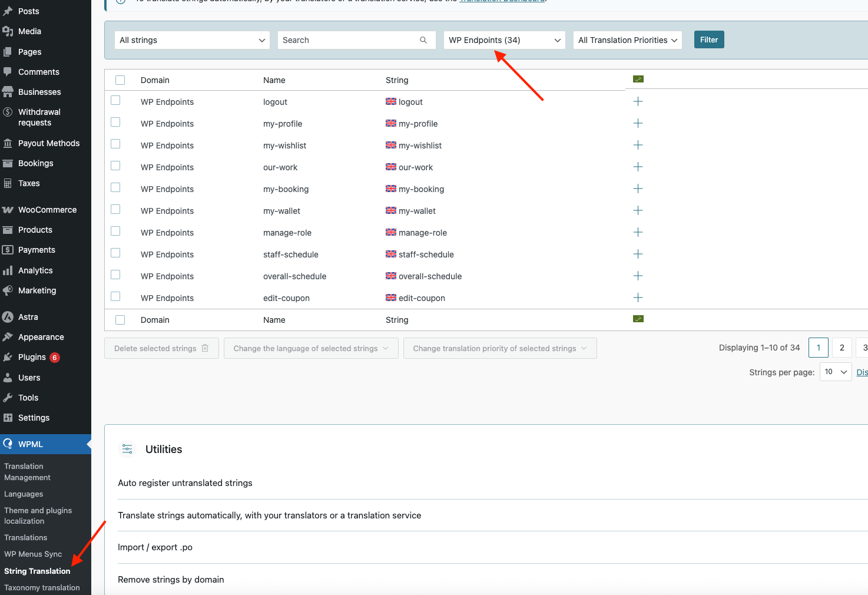Click current page 1 button
The width and height of the screenshot is (868, 595).
[819, 348]
